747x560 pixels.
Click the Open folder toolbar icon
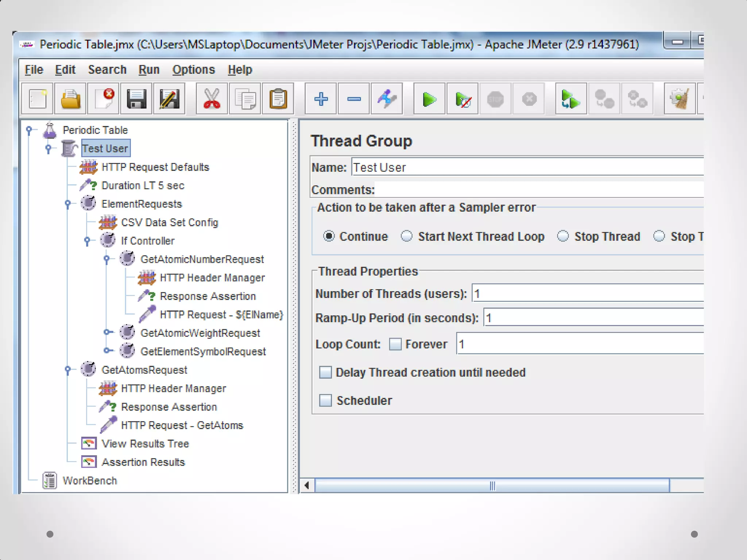pyautogui.click(x=70, y=99)
